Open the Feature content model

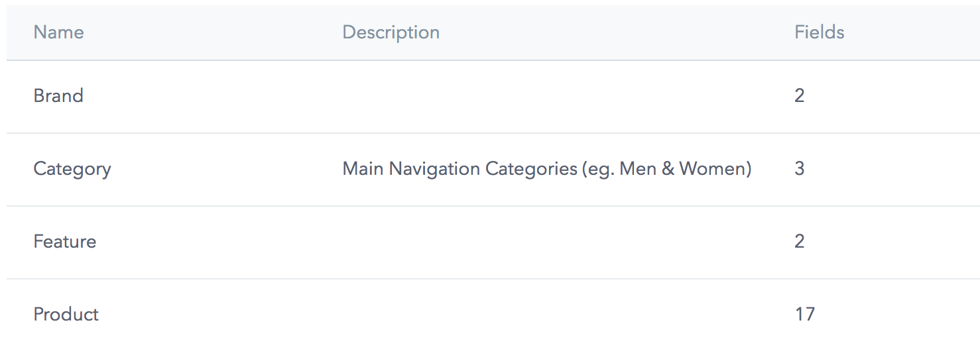tap(65, 242)
